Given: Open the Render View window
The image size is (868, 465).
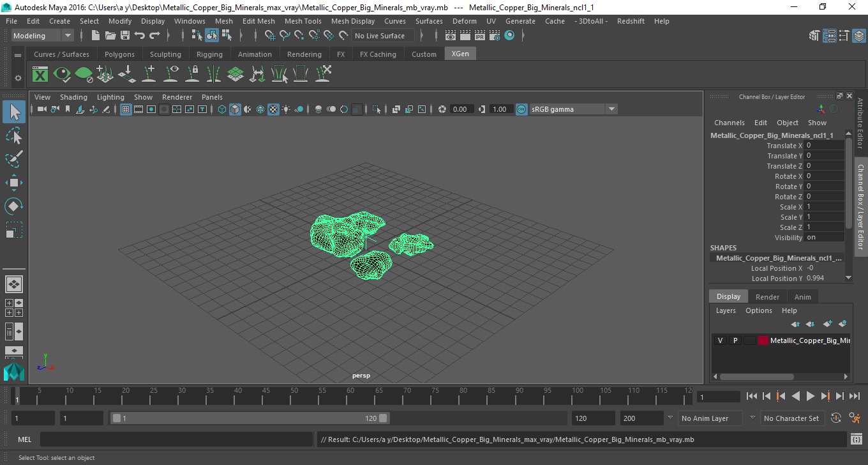Looking at the screenshot, I should click(x=451, y=36).
